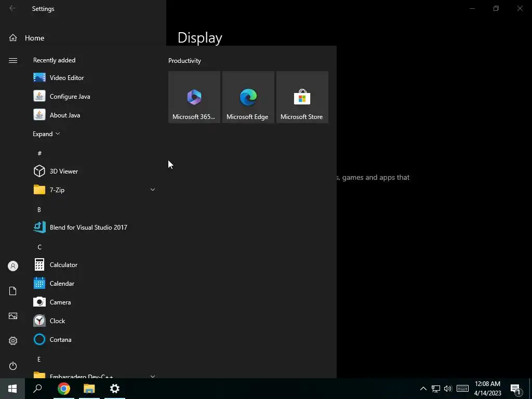Open the volume tray icon

[x=448, y=389]
